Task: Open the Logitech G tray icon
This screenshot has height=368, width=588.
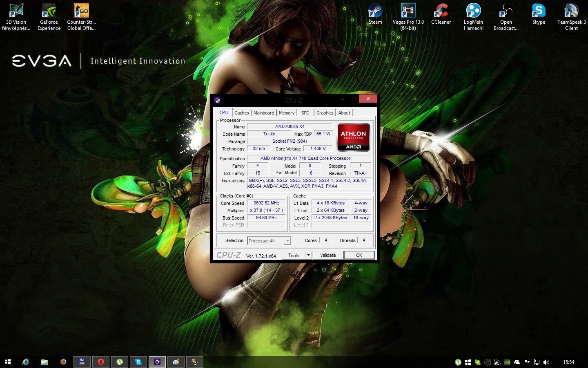Action: coord(488,362)
